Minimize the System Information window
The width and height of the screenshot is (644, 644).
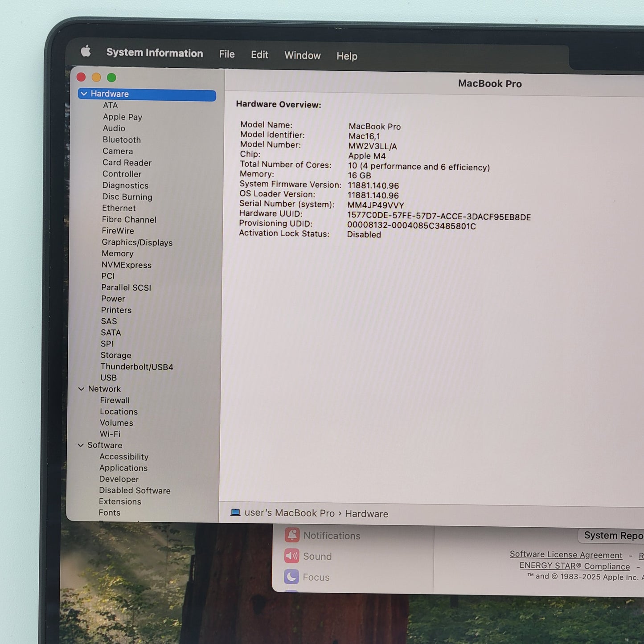96,77
